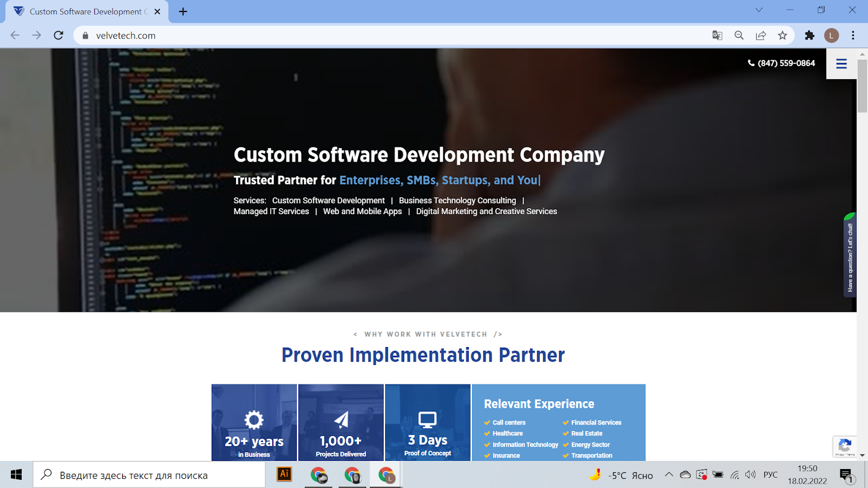The image size is (868, 488).
Task: Open the battery status tray icon
Action: [x=718, y=475]
